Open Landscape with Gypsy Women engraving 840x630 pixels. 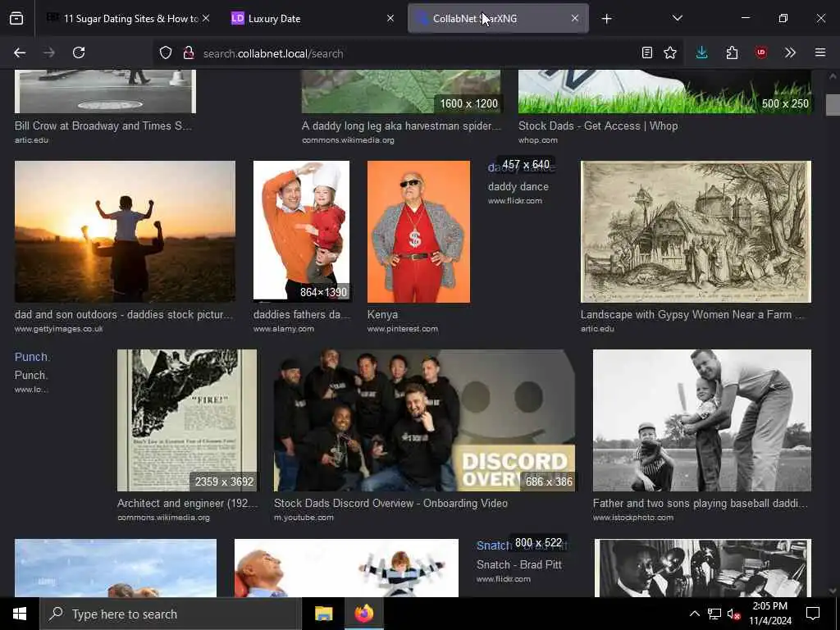tap(696, 231)
